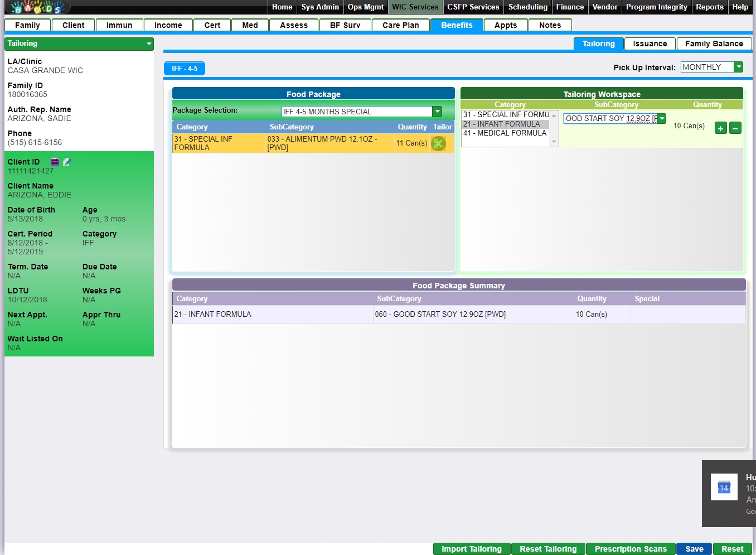Screen dimensions: 756x555
Task: Expand the Tailoring sidebar dropdown
Action: click(149, 44)
